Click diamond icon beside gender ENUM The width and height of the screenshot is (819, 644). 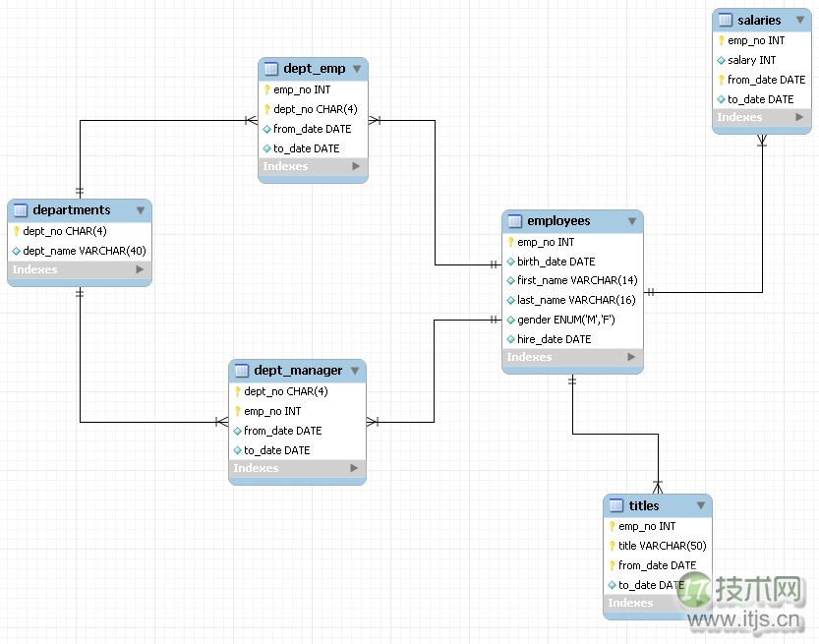(x=511, y=321)
